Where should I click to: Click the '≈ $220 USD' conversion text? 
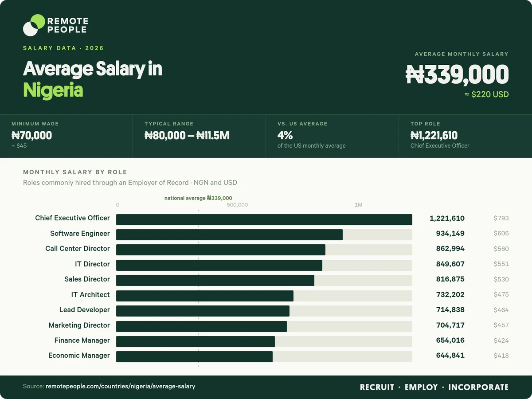(x=486, y=94)
